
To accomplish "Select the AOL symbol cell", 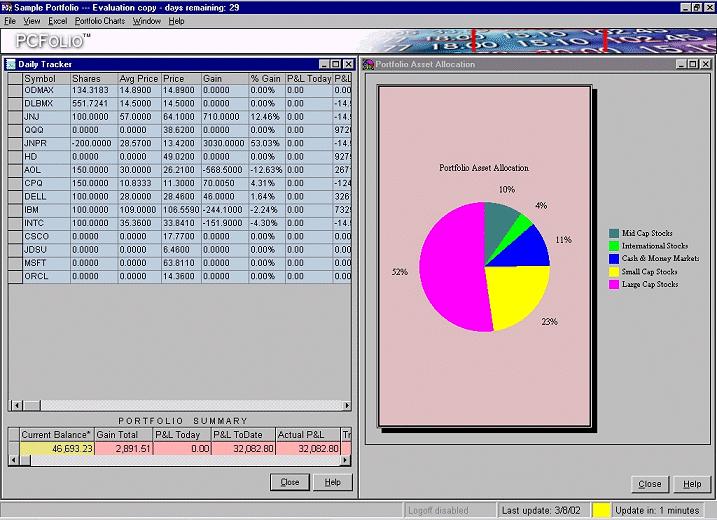I will tap(46, 170).
